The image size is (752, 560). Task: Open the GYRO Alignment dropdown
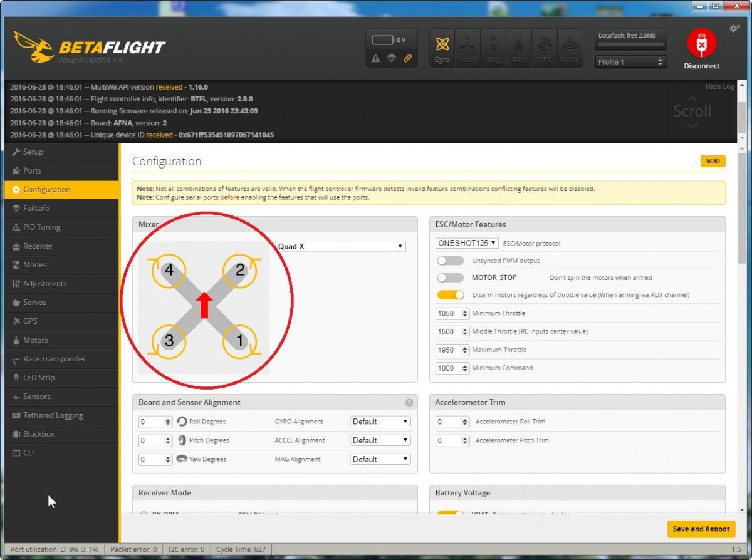pyautogui.click(x=380, y=422)
